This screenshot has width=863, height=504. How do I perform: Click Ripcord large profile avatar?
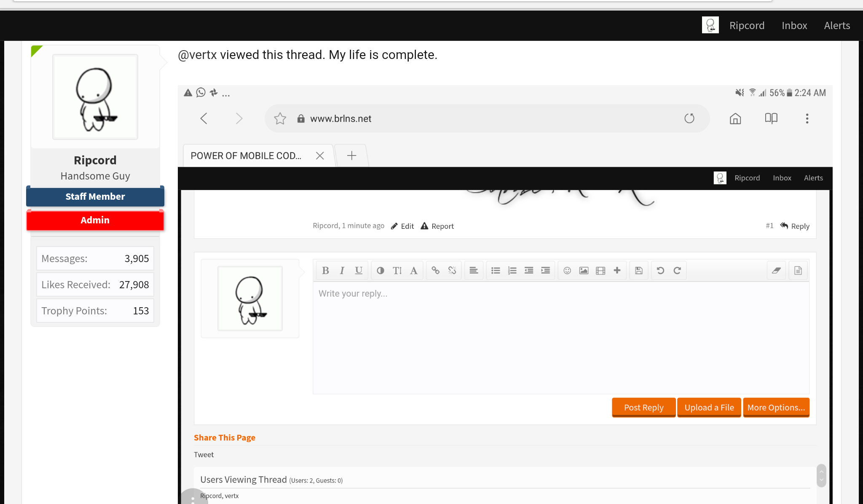pos(95,97)
